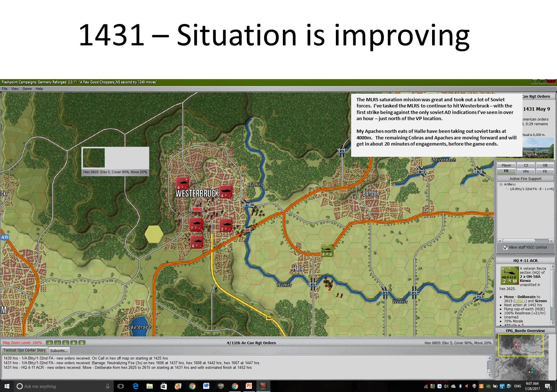Click the Active Fire Support header button
The height and width of the screenshot is (392, 557).
[525, 179]
